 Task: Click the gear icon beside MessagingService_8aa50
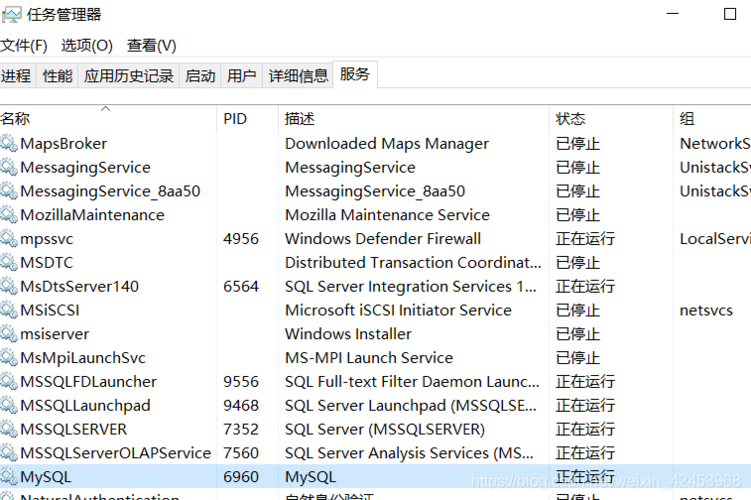pos(9,191)
